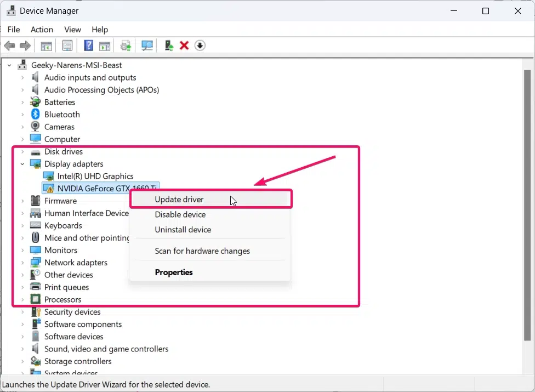Select the NVIDIA GeForce GTX 1660 Ti row
This screenshot has height=392, width=535.
(x=100, y=188)
